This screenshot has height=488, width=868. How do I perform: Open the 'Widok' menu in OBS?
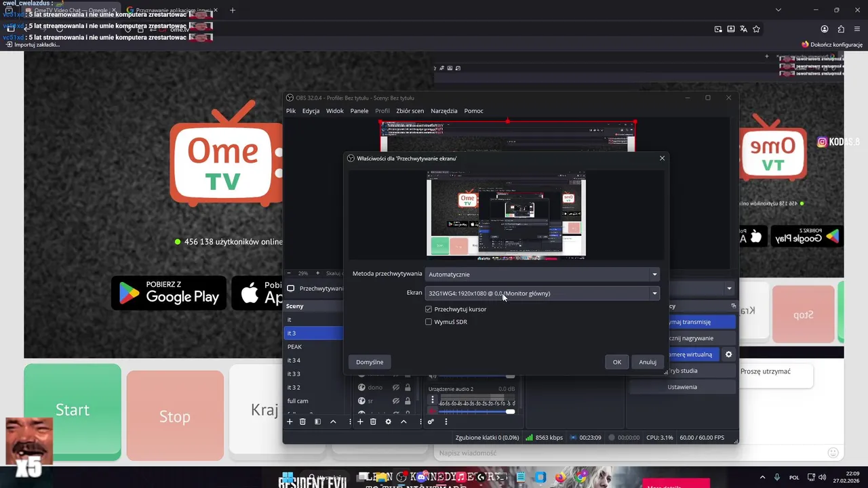335,110
